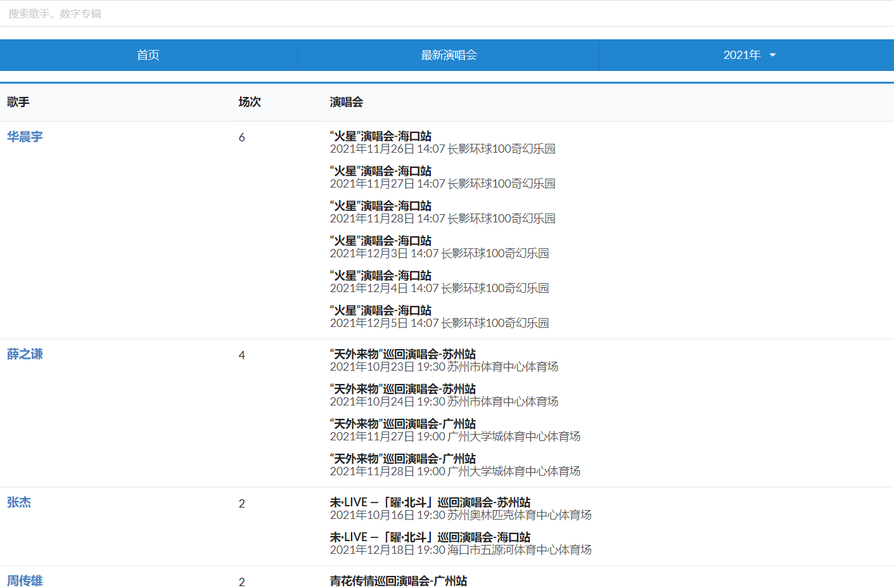This screenshot has height=588, width=894.
Task: Open singer page for 周传雄
Action: (x=25, y=580)
